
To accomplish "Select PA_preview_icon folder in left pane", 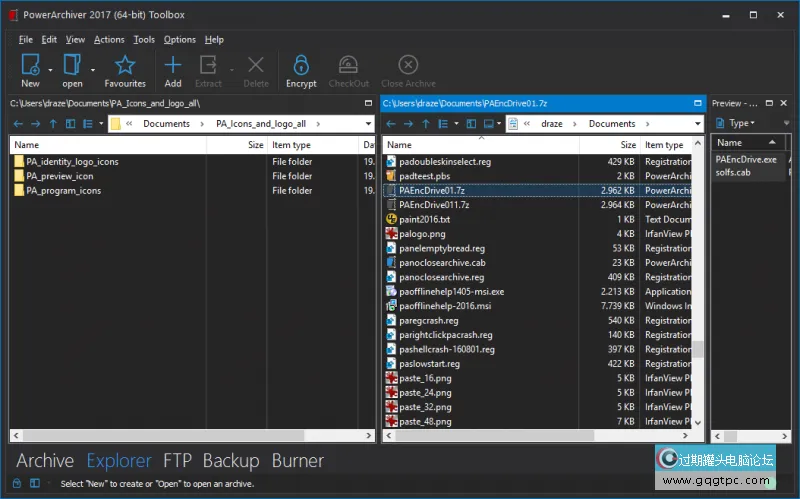I will [x=60, y=176].
